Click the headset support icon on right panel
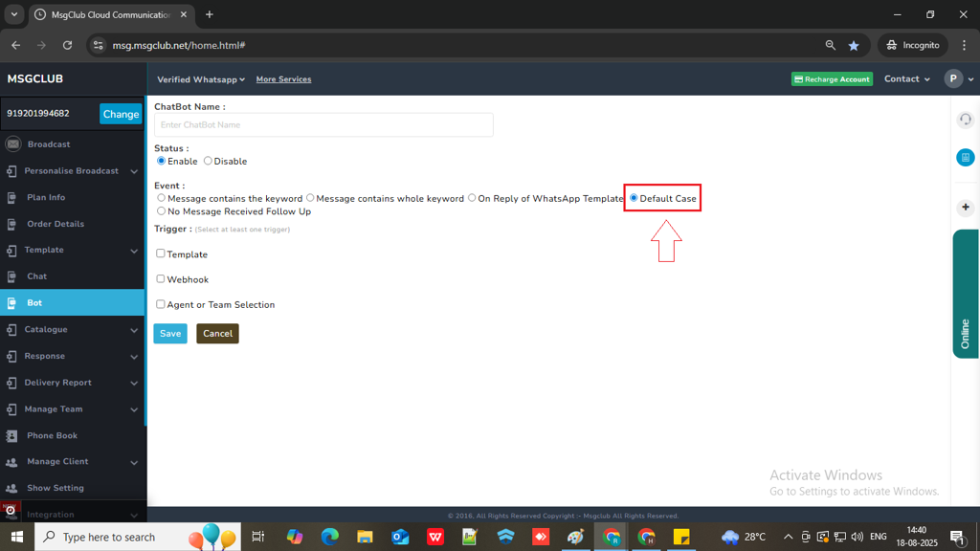 (965, 120)
